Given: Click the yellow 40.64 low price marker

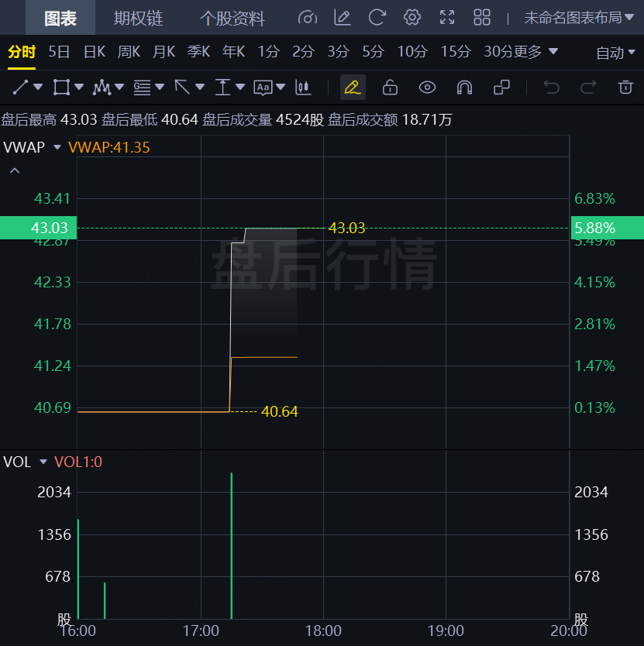Looking at the screenshot, I should [x=280, y=411].
